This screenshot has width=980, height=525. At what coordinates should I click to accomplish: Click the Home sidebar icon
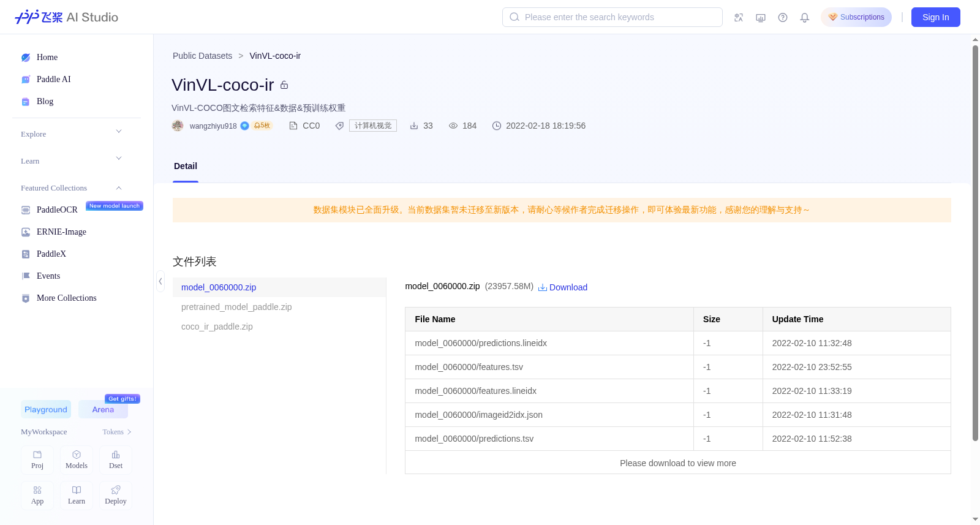[x=26, y=58]
